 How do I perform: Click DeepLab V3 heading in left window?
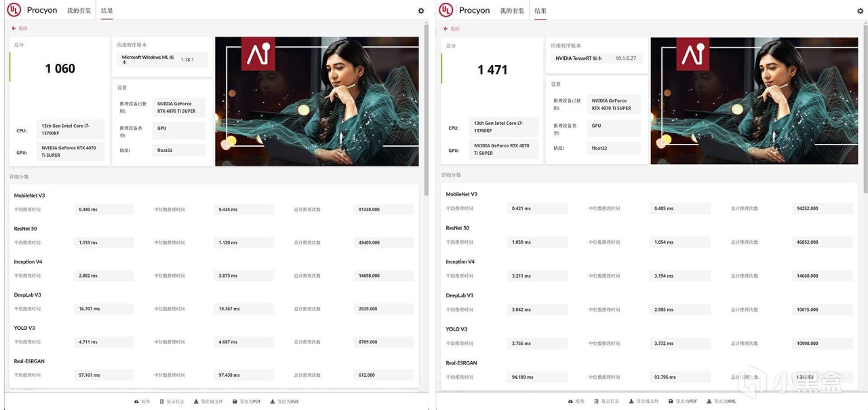pyautogui.click(x=27, y=295)
